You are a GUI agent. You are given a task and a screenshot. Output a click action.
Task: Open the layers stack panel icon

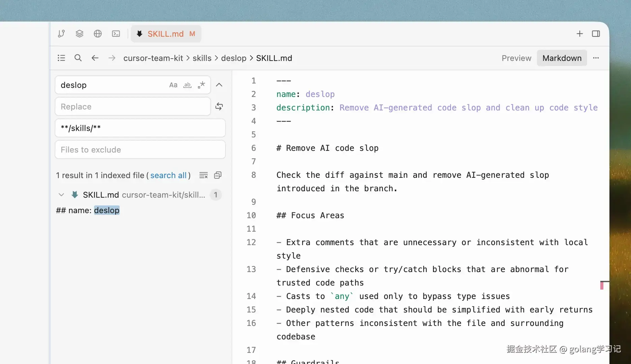80,34
